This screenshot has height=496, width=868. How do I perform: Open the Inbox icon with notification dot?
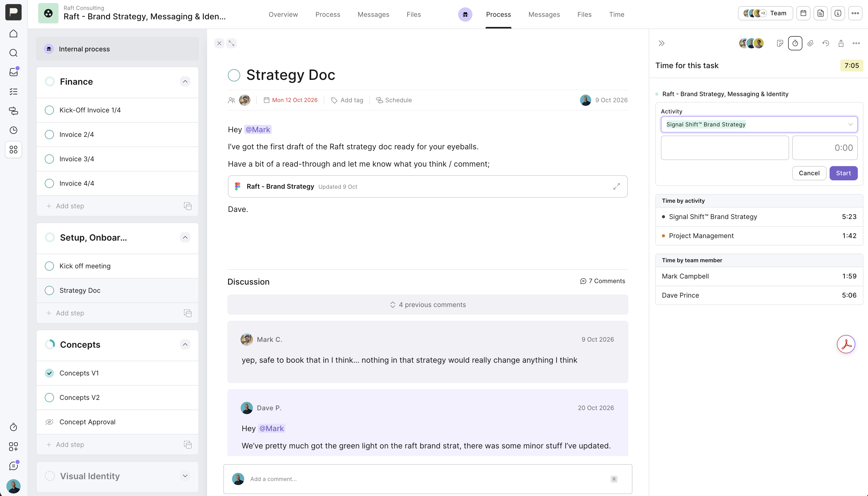pyautogui.click(x=13, y=72)
